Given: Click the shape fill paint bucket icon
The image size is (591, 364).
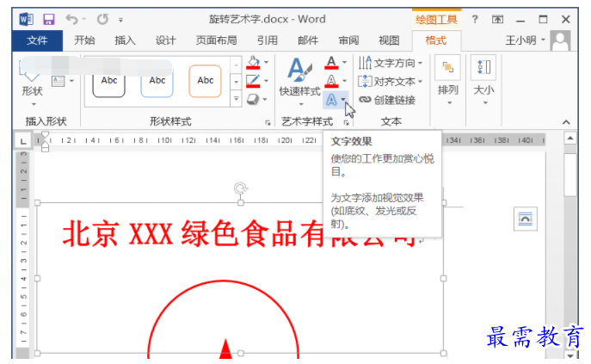Looking at the screenshot, I should point(253,62).
